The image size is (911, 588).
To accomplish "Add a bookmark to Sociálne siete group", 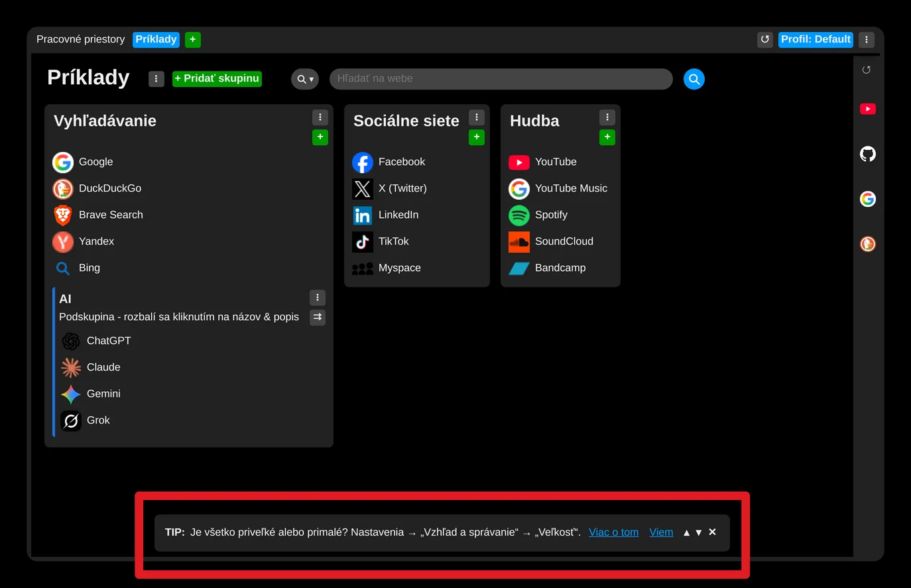I will tap(477, 137).
